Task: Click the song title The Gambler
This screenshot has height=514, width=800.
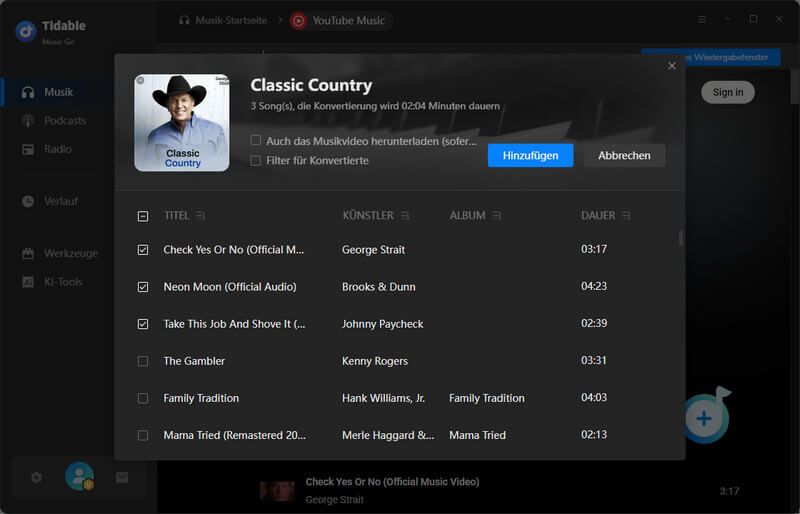Action: pos(194,361)
